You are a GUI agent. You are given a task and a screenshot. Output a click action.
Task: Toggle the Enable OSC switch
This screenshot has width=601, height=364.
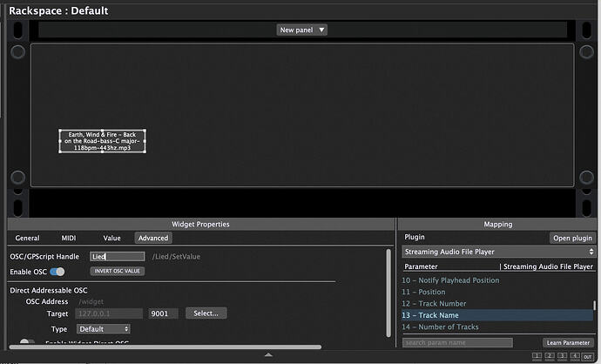click(57, 272)
